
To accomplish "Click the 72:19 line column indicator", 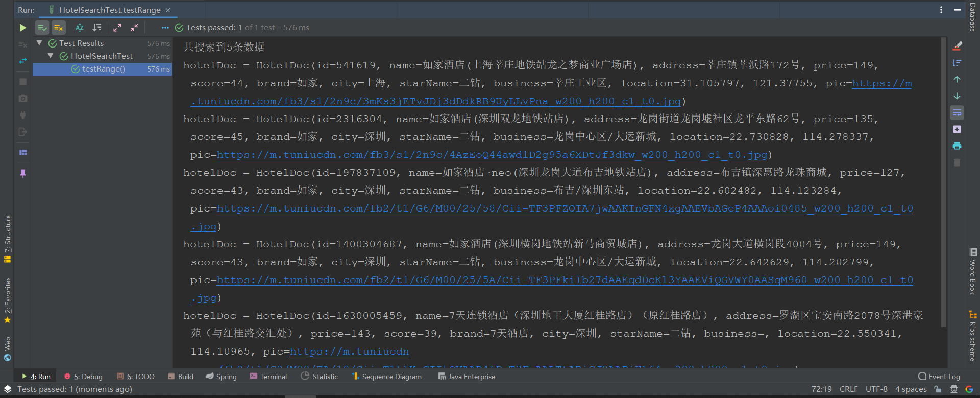I will [821, 389].
